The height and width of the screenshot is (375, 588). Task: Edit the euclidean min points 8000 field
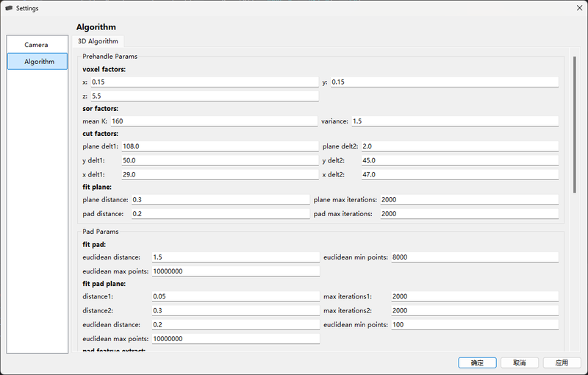(474, 257)
